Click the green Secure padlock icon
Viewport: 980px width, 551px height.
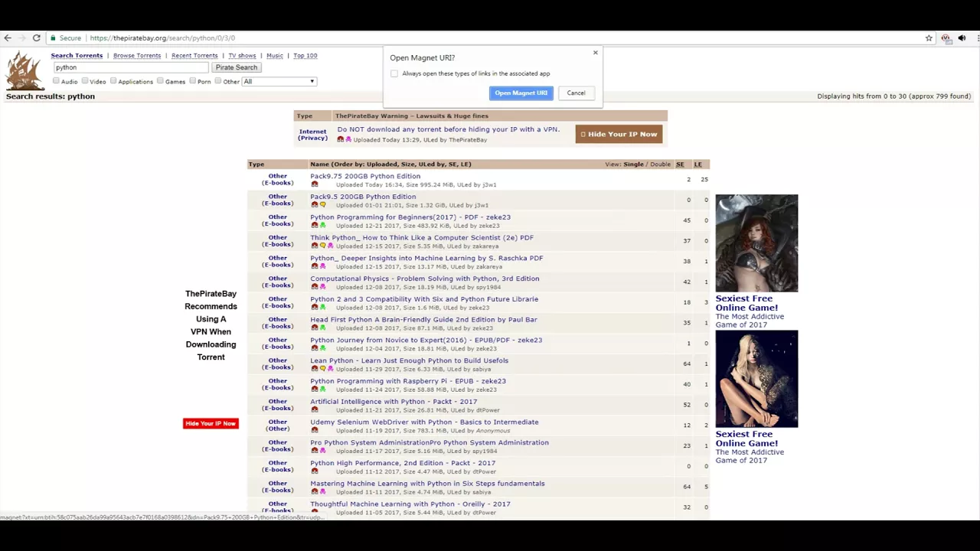[x=52, y=37]
